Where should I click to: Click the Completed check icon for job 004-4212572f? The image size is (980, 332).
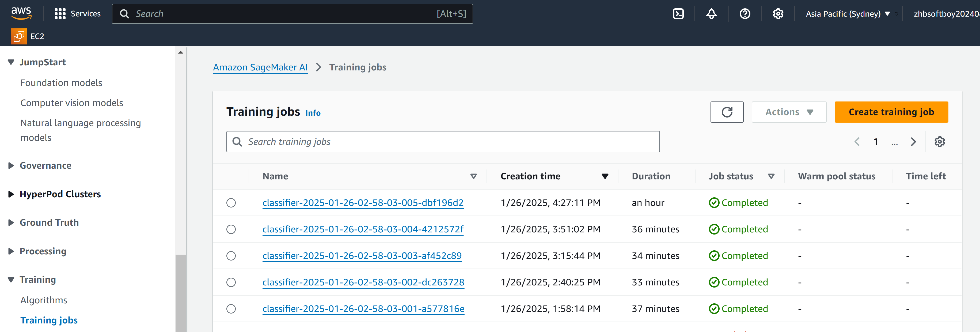[x=714, y=229]
